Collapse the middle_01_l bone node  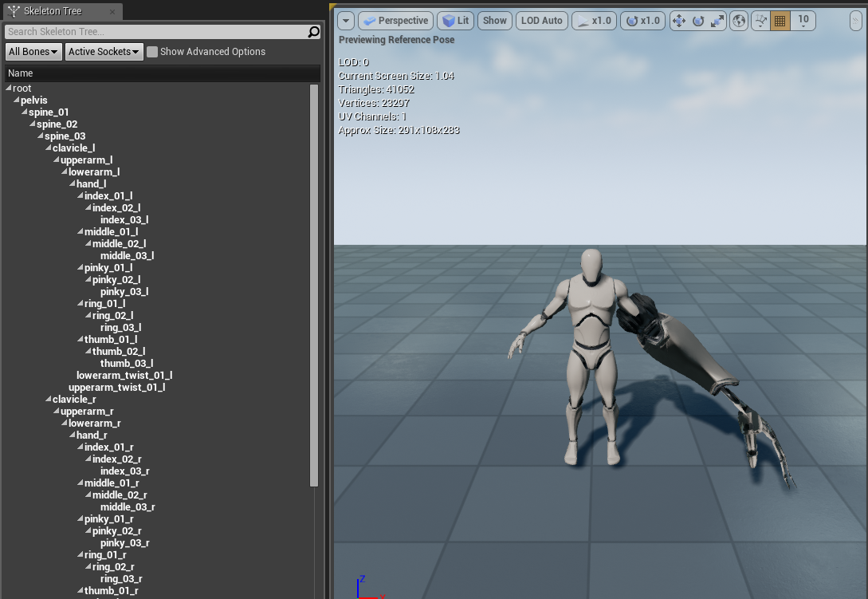coord(81,231)
